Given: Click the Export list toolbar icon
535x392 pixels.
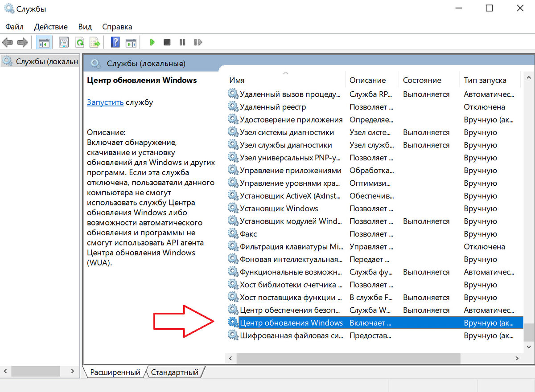Looking at the screenshot, I should [x=95, y=42].
